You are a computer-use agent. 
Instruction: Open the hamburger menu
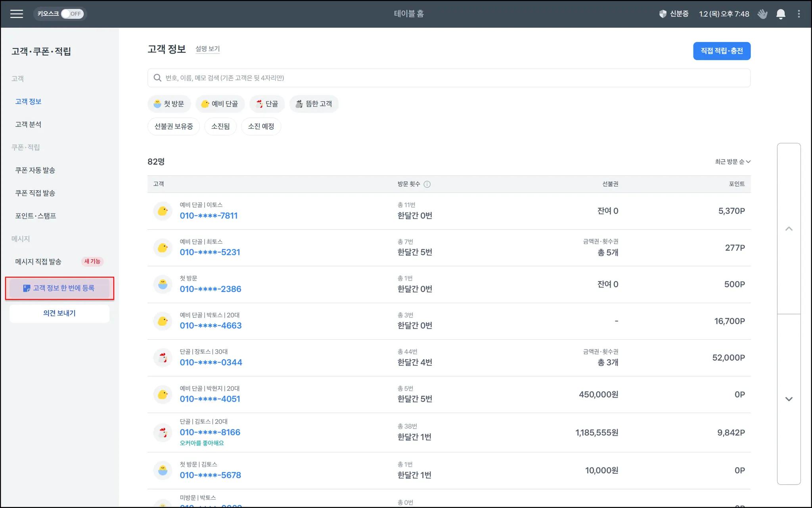17,14
